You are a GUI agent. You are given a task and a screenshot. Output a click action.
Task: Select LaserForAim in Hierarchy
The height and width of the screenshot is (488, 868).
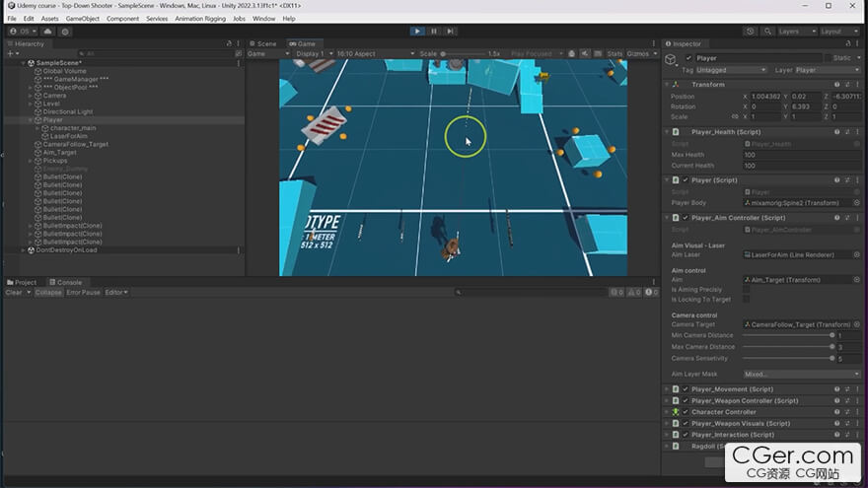(x=69, y=136)
